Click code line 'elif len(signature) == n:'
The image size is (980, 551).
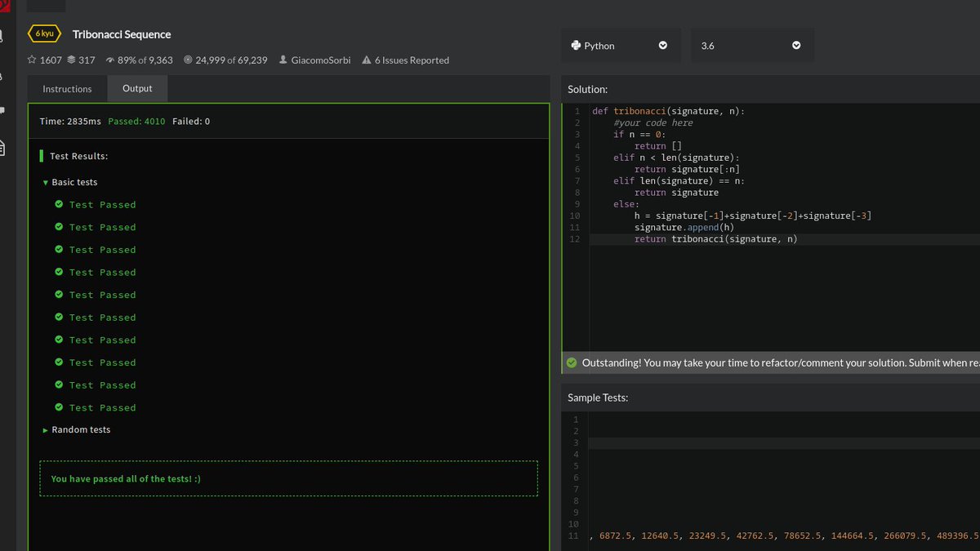point(679,180)
